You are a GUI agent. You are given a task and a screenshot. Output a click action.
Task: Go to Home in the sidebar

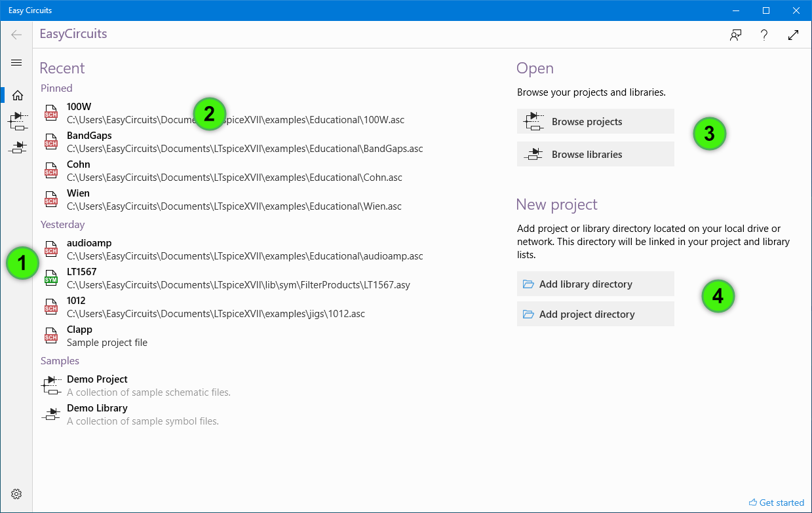18,96
